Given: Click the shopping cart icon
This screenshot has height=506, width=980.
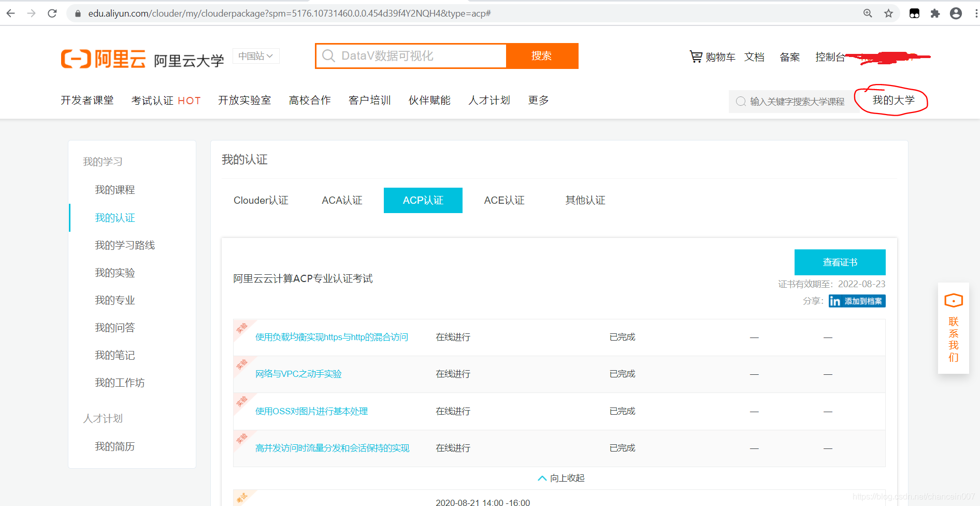Looking at the screenshot, I should coord(696,57).
